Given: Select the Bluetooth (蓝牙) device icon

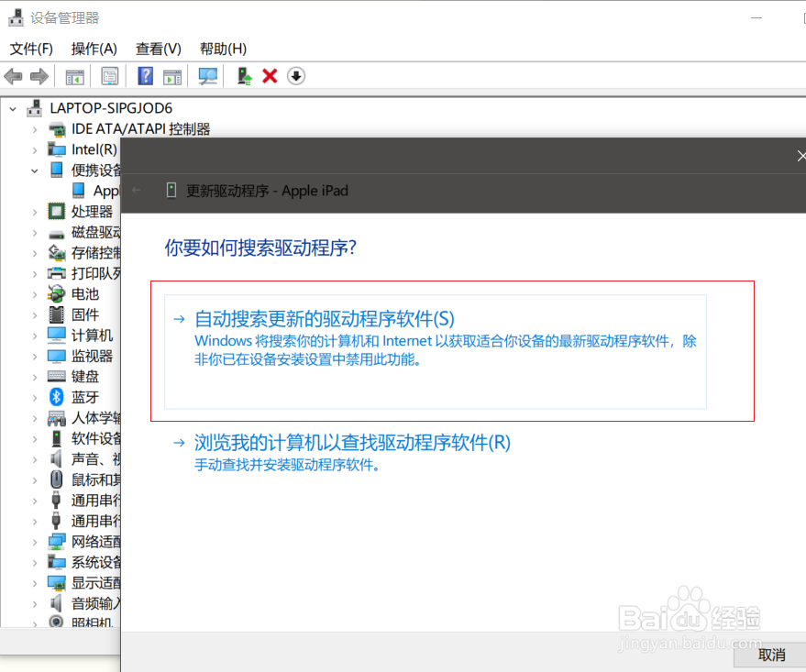Looking at the screenshot, I should click(x=56, y=397).
